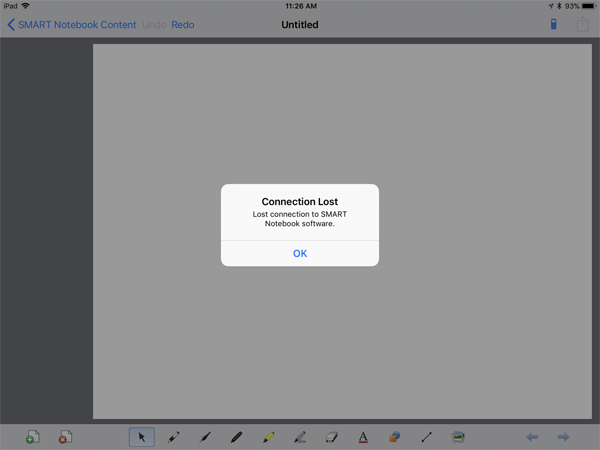Tap the Redo button
Image resolution: width=600 pixels, height=450 pixels.
click(183, 25)
